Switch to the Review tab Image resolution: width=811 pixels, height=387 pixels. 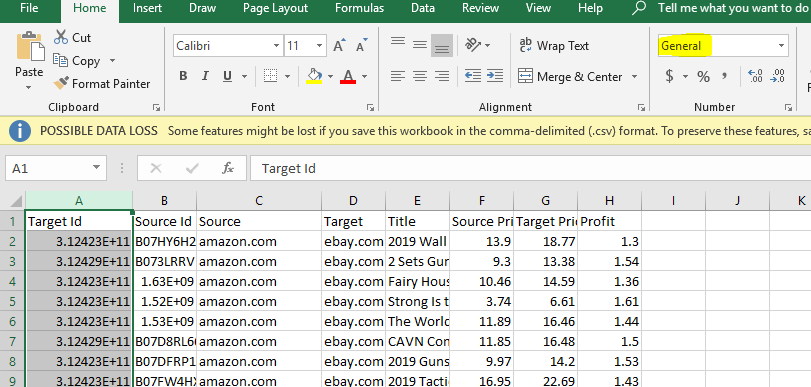click(x=480, y=8)
